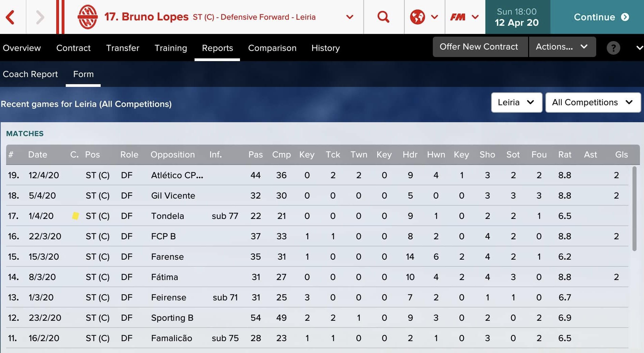Click the matches table vertical scrollbar
The height and width of the screenshot is (353, 644).
coord(634,209)
